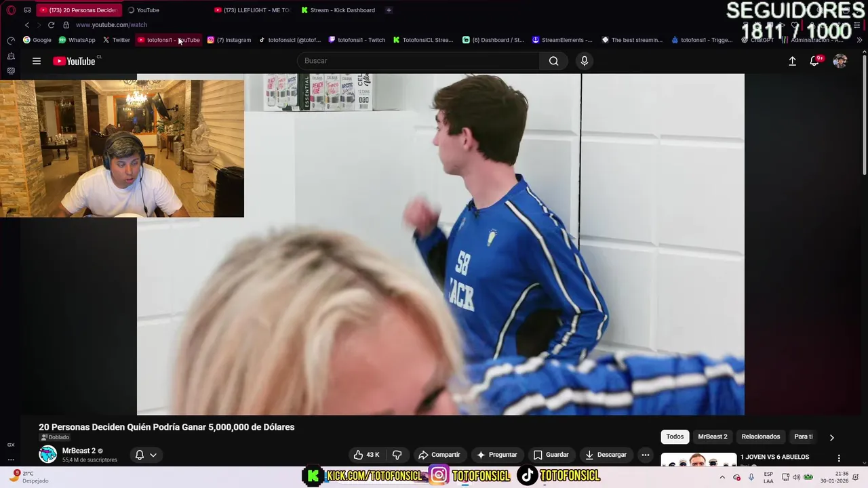Screen dimensions: 868x488
Task: Select the MrBeast 2 filter chip
Action: click(713, 436)
